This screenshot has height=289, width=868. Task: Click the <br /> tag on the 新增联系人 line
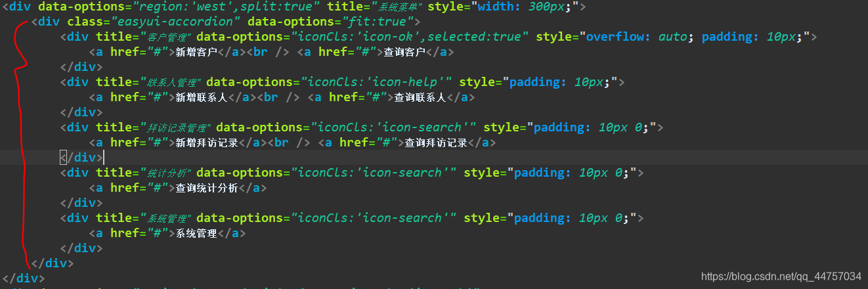[x=280, y=97]
